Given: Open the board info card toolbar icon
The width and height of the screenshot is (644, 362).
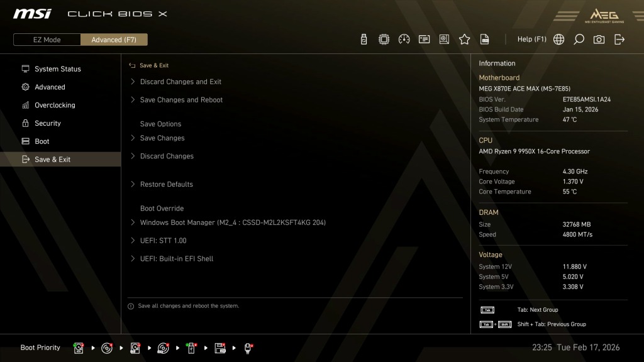Looking at the screenshot, I should point(424,40).
